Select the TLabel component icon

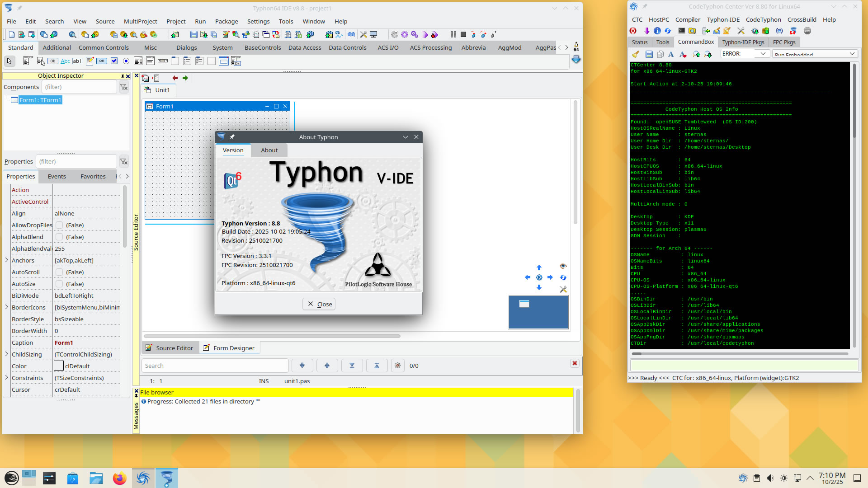pos(65,61)
